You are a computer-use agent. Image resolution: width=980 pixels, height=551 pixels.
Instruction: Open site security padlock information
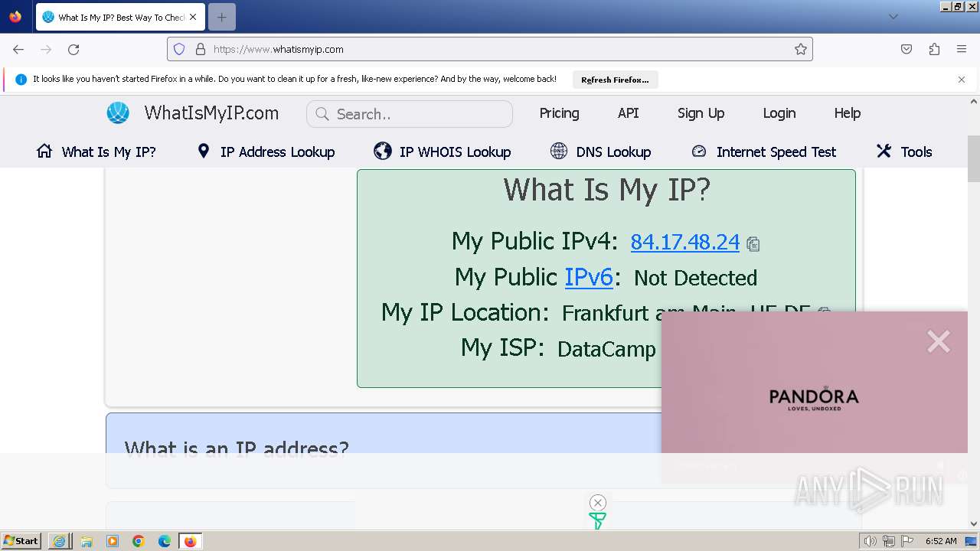201,49
